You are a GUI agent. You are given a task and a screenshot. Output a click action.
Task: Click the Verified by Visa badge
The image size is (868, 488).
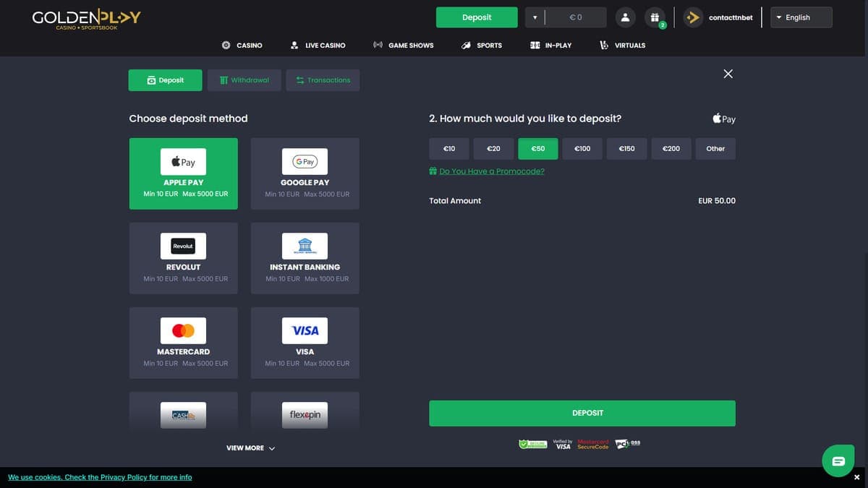tap(563, 444)
